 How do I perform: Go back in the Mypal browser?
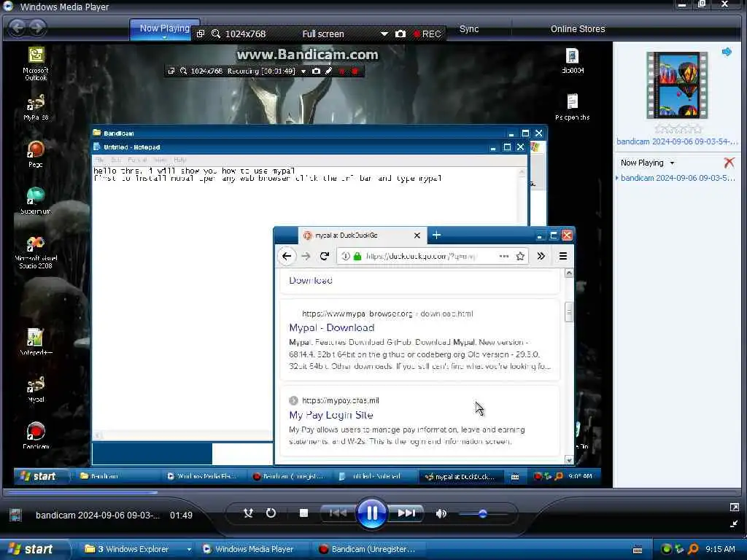pos(286,256)
